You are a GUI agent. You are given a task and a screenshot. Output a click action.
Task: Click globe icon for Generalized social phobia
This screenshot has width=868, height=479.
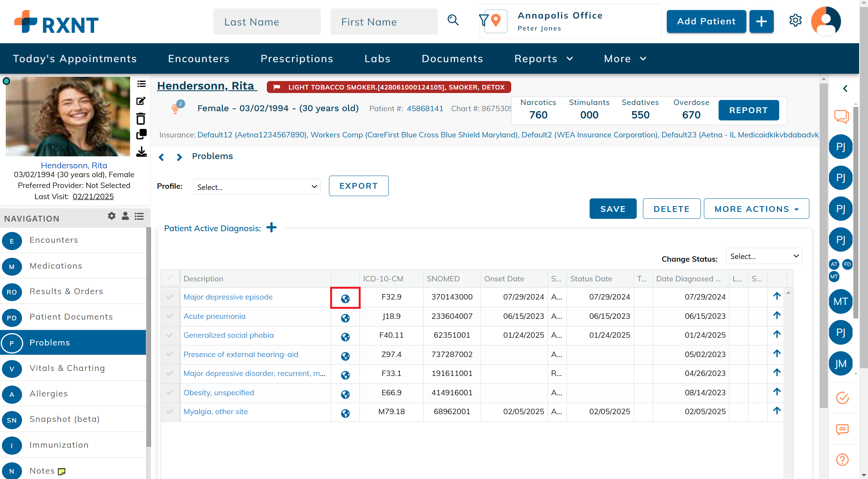coord(345,337)
